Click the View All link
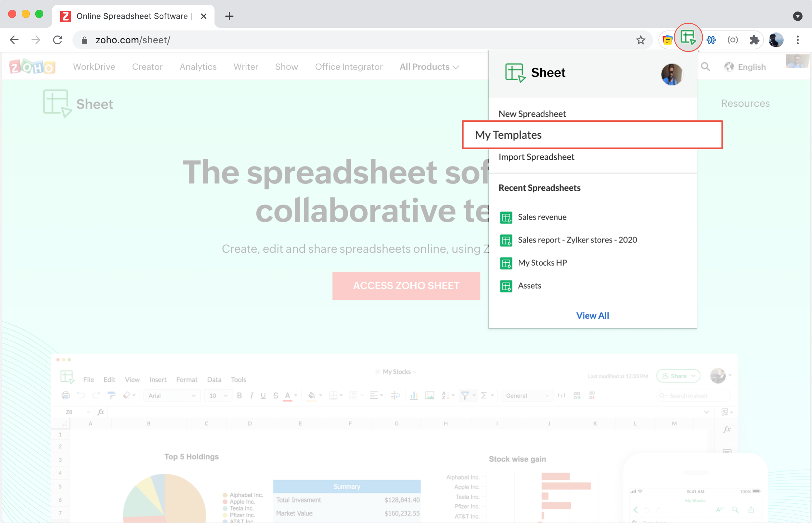 pyautogui.click(x=592, y=316)
